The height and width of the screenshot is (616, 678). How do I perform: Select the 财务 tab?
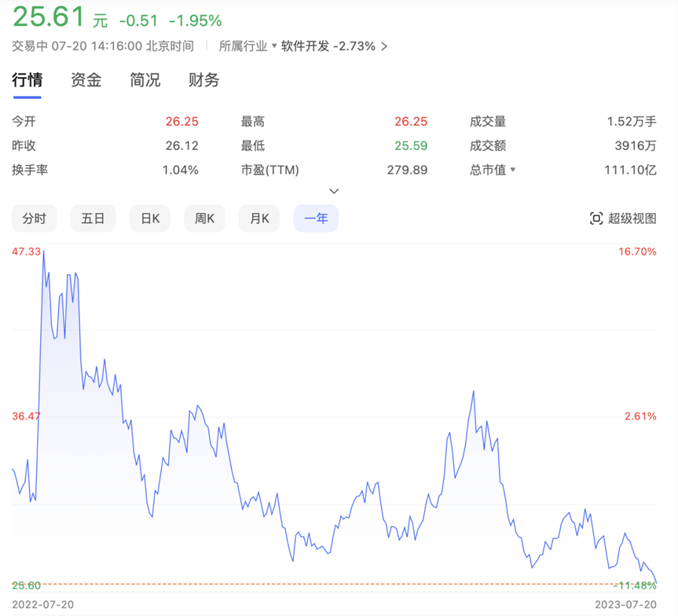point(203,80)
